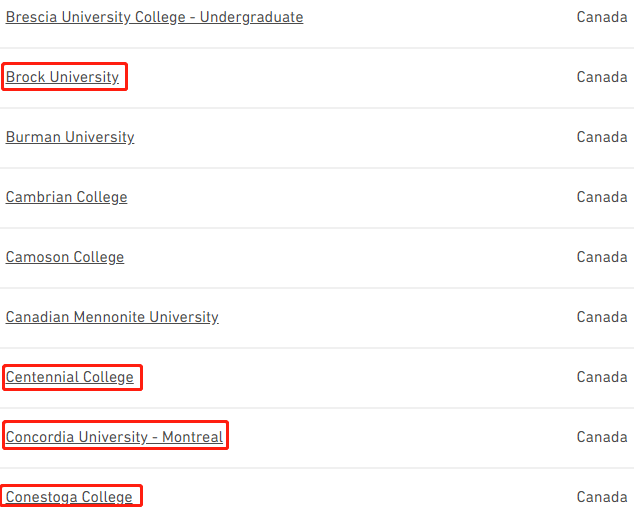The height and width of the screenshot is (508, 634).
Task: Open Concordia University - Montreal link
Action: tap(114, 437)
